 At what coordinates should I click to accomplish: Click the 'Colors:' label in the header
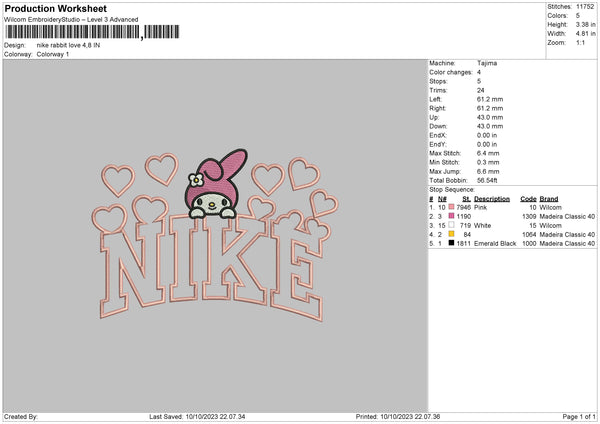557,16
